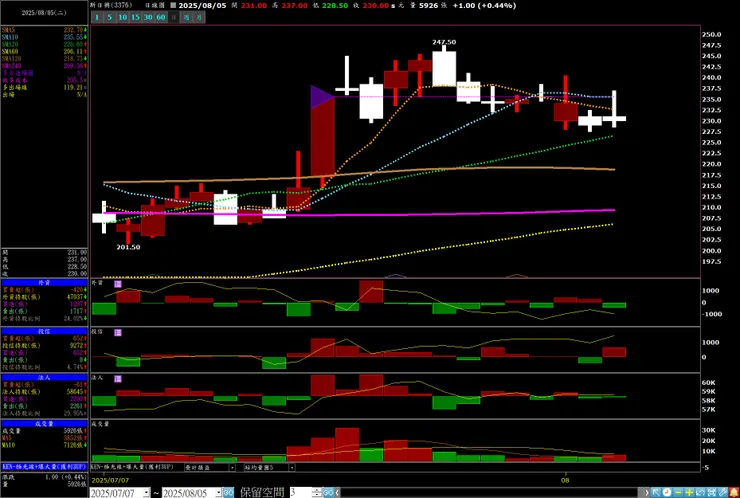Viewport: 740px width, 498px height.
Task: Click the reserved space spinner arrows
Action: [317, 493]
